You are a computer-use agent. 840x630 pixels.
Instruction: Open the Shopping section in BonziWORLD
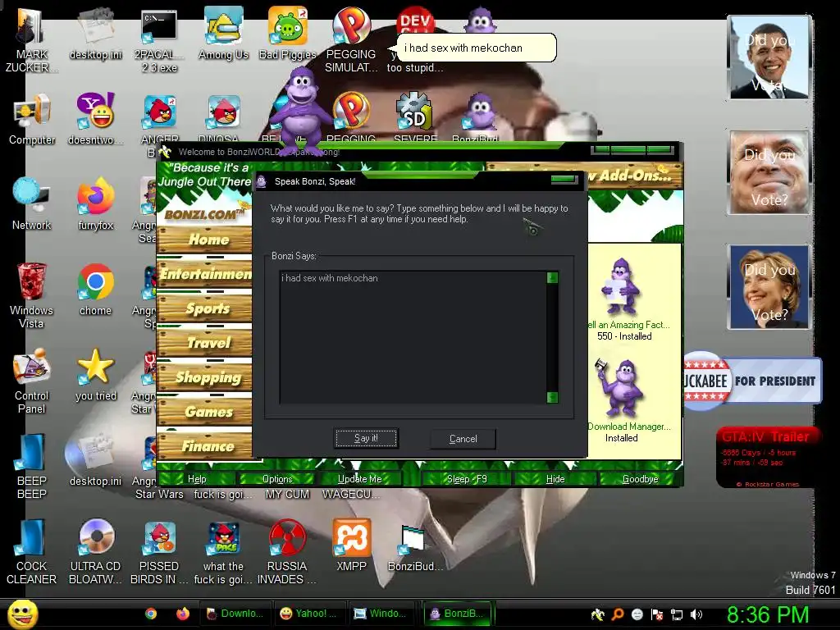pos(204,377)
